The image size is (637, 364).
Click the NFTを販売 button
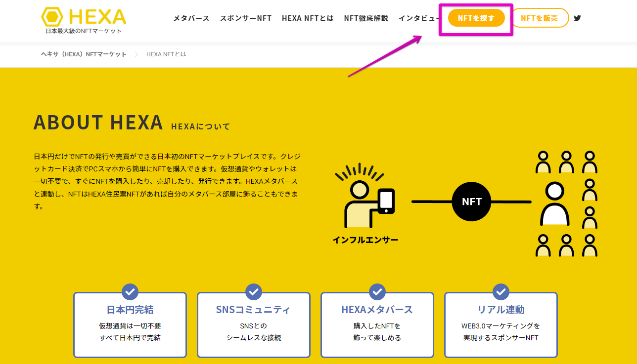(540, 18)
